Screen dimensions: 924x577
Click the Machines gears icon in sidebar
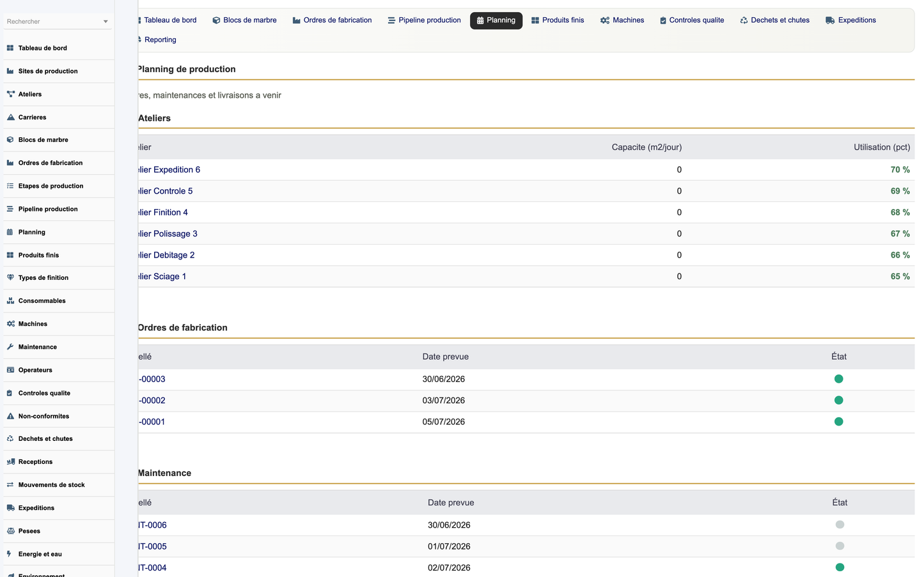click(10, 324)
